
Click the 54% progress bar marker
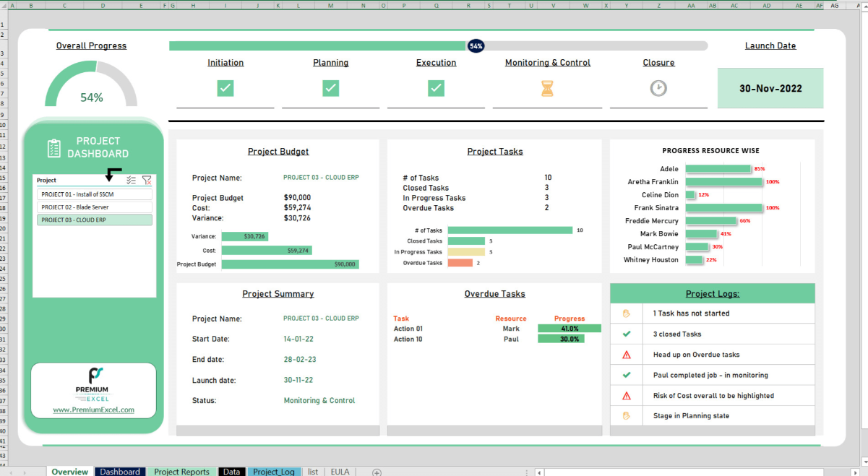(476, 46)
